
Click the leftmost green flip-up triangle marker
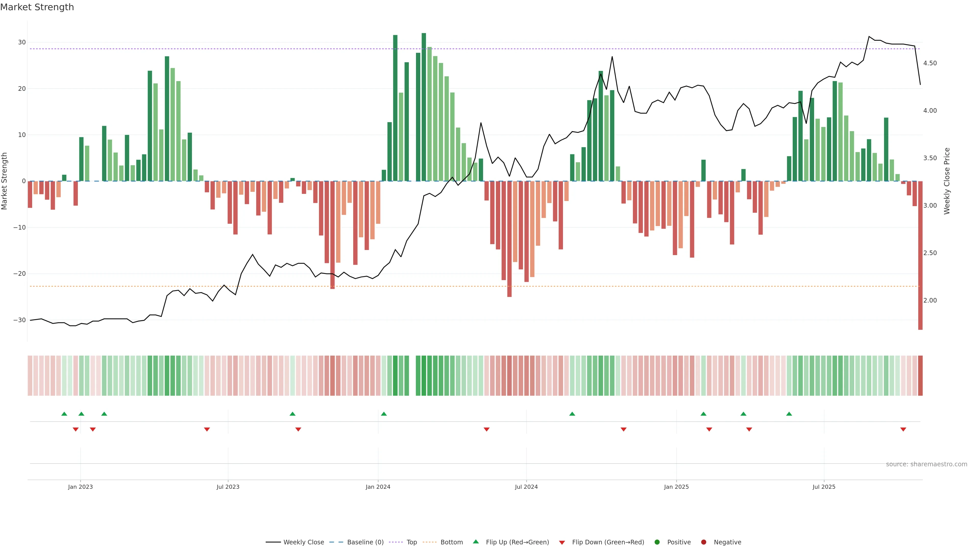point(64,414)
